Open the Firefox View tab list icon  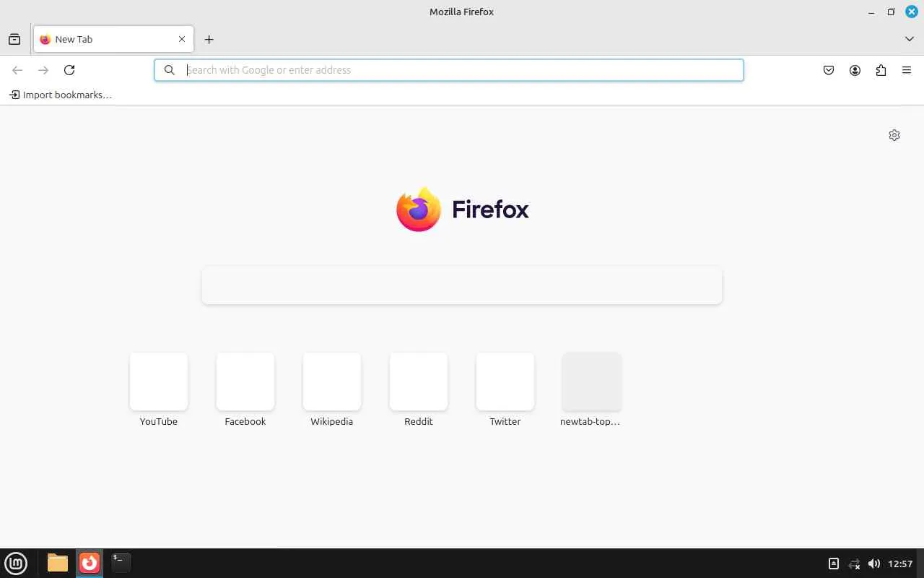[14, 39]
